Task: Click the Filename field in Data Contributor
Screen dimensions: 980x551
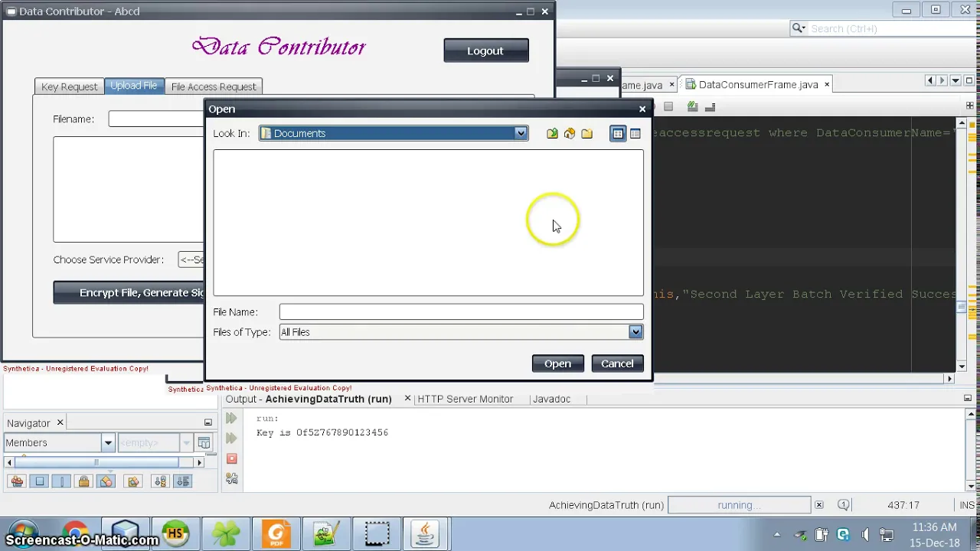Action: [x=157, y=119]
